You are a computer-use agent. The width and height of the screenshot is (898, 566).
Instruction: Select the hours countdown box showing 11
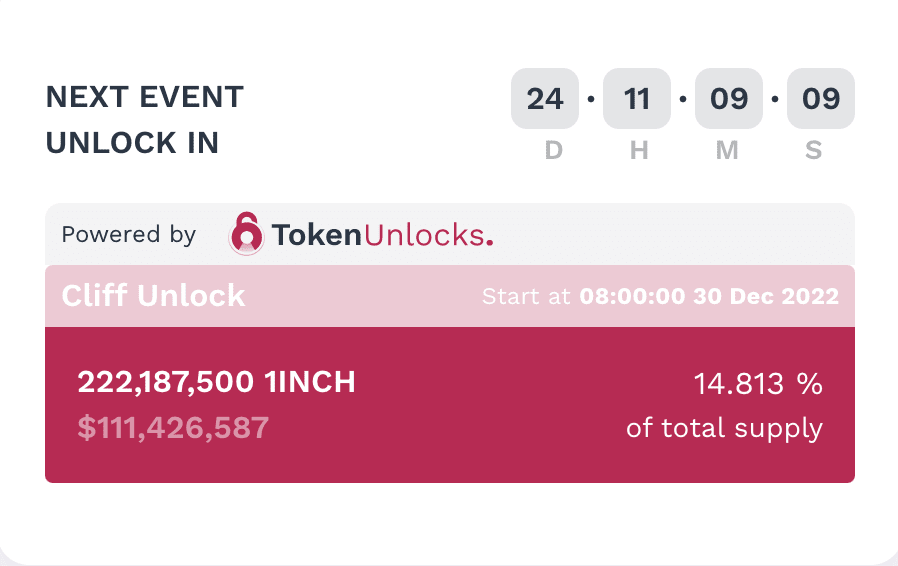(637, 99)
